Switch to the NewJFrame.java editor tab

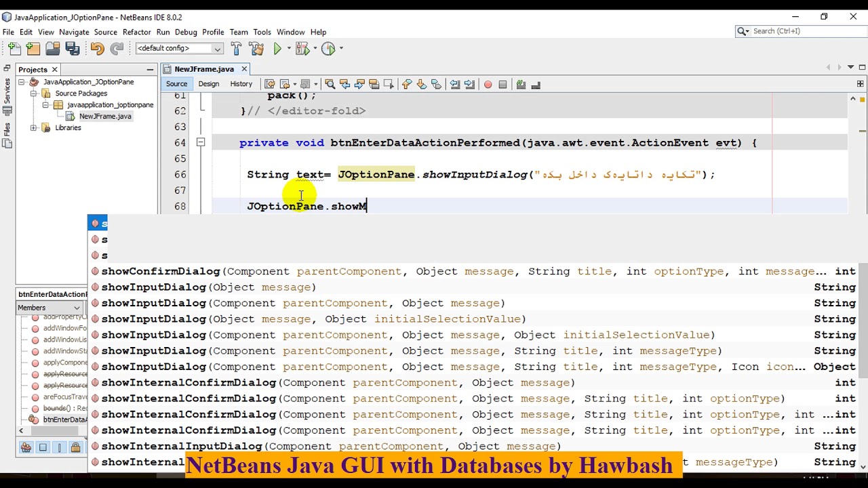coord(203,69)
